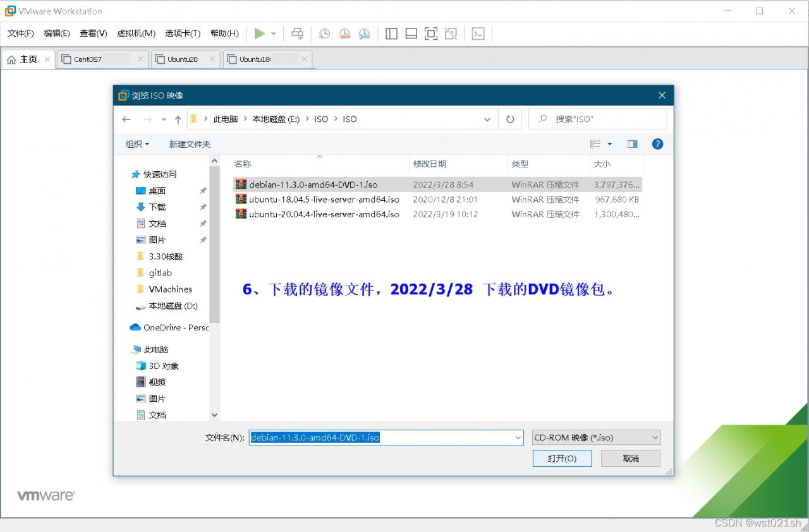Click the 打开(O) button
This screenshot has width=809, height=532.
(562, 458)
